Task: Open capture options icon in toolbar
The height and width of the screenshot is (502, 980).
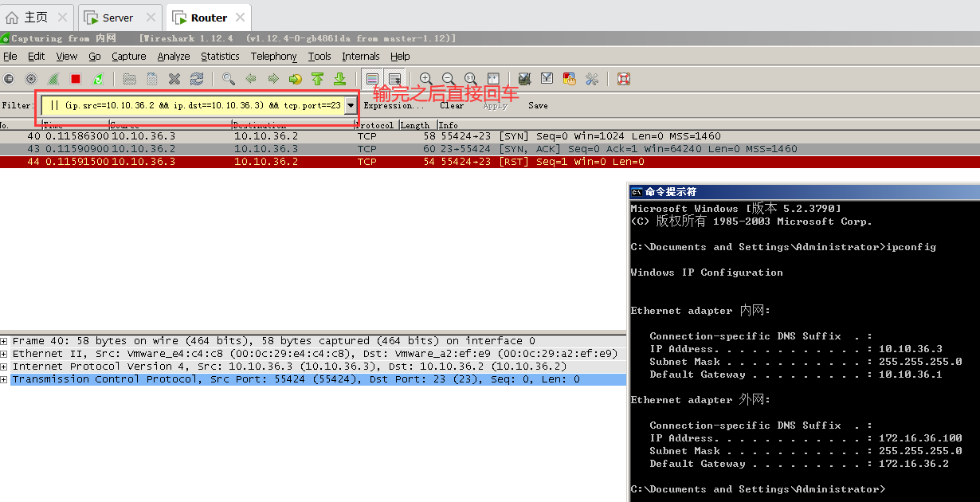Action: point(31,79)
